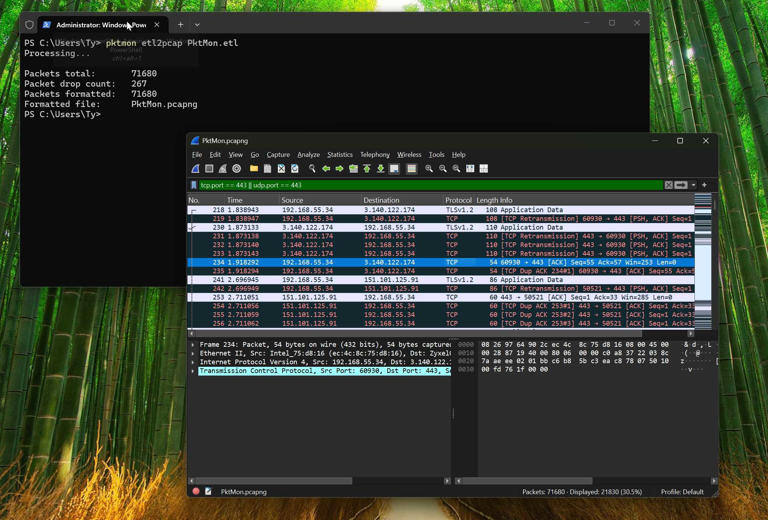Close the Administrator PowerShell tab
Screen dimensions: 768x520
157,24
